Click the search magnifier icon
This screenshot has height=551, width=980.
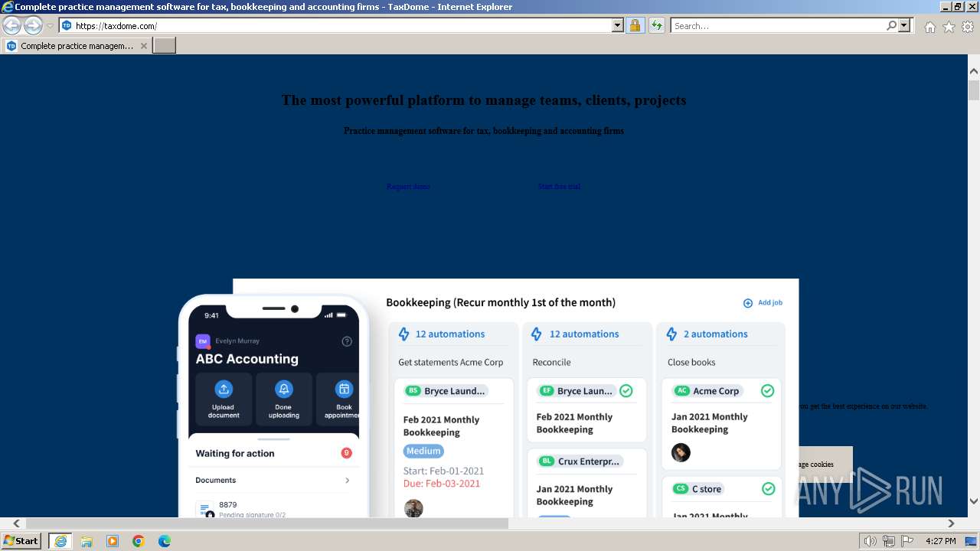(891, 25)
